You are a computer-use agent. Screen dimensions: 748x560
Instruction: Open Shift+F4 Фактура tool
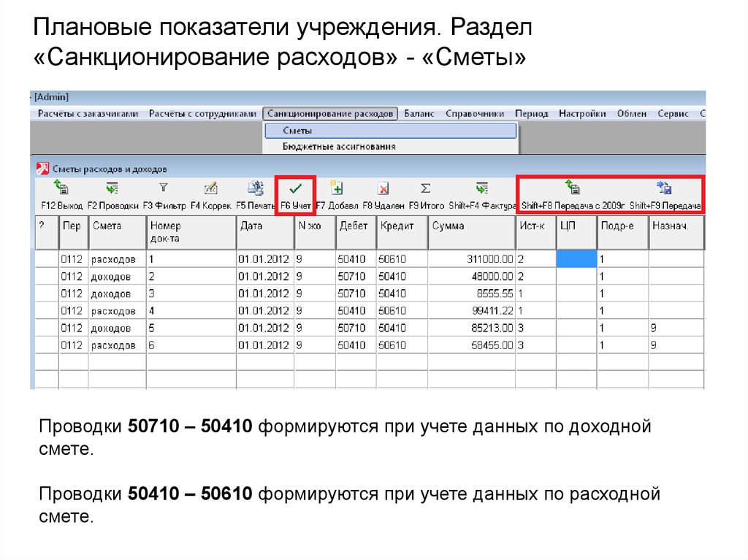coord(481,188)
